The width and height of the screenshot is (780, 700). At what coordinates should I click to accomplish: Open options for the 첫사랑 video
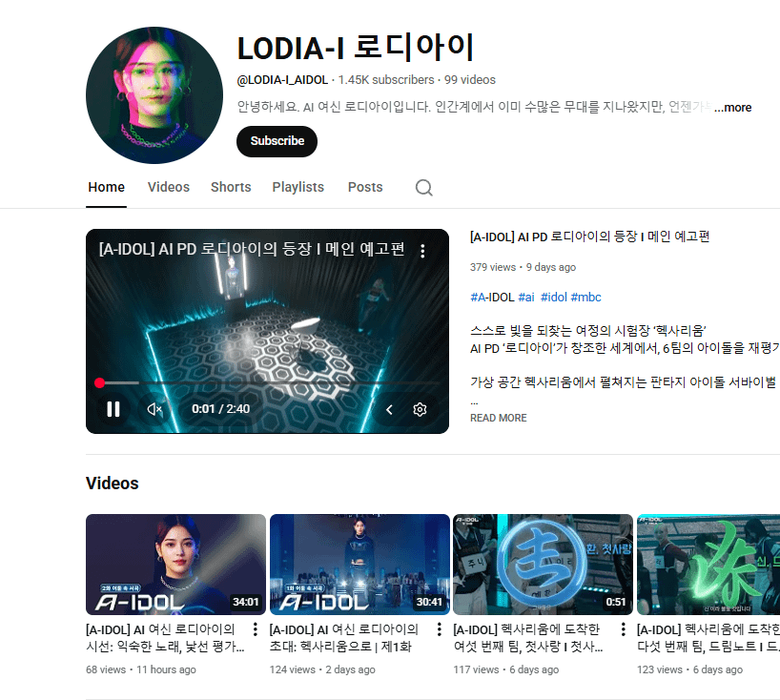[x=623, y=628]
